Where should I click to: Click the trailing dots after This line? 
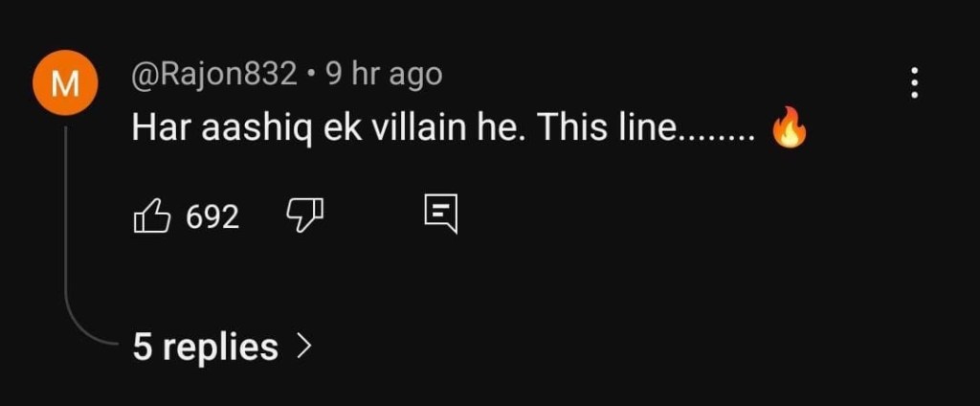pyautogui.click(x=713, y=137)
